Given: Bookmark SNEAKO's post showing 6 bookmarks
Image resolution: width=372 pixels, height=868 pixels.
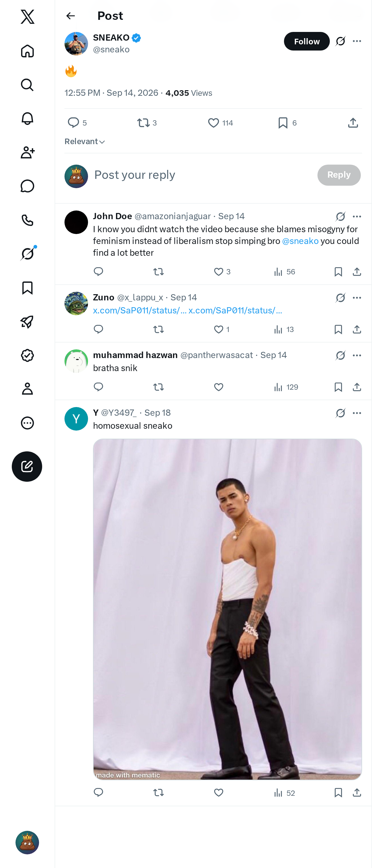Looking at the screenshot, I should coord(287,123).
